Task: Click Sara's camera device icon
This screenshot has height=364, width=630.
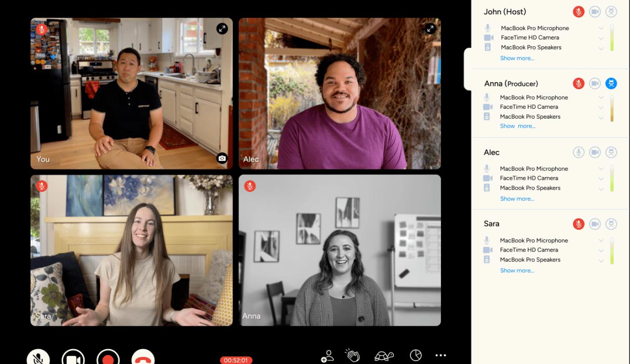Action: tap(488, 250)
